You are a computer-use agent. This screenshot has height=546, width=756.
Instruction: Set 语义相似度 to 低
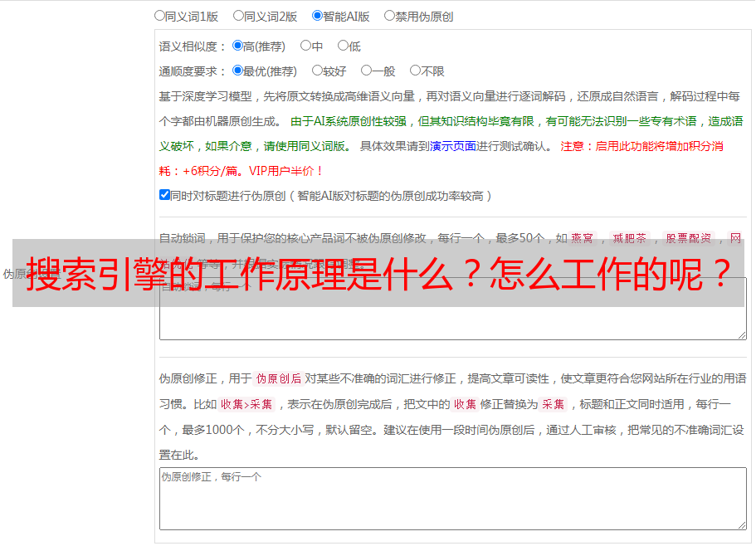pyautogui.click(x=343, y=46)
